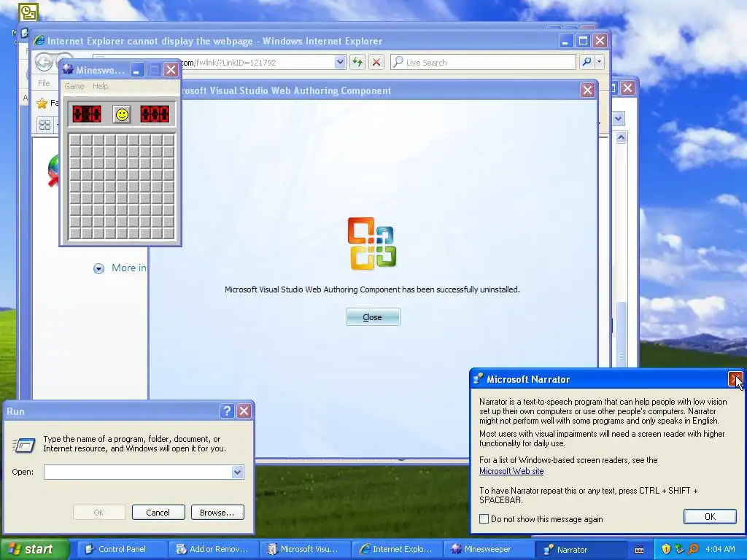
Task: Expand the dropdown arrow in the background window
Action: click(619, 119)
